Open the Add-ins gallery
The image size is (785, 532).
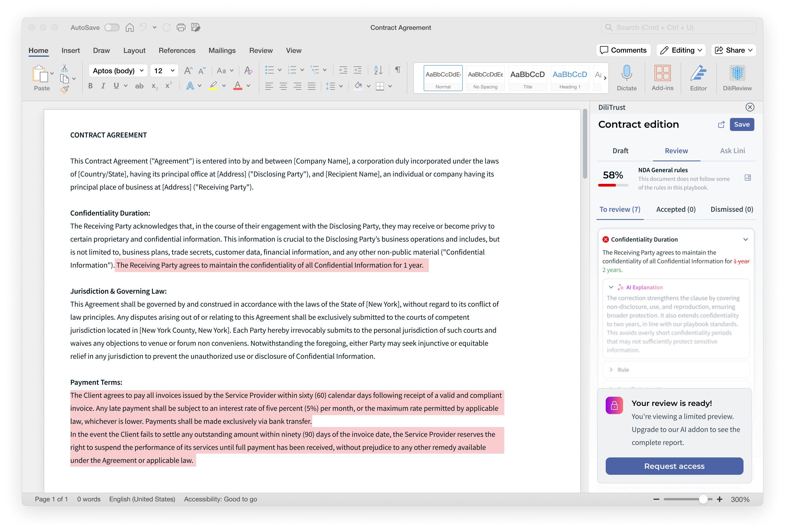tap(662, 78)
